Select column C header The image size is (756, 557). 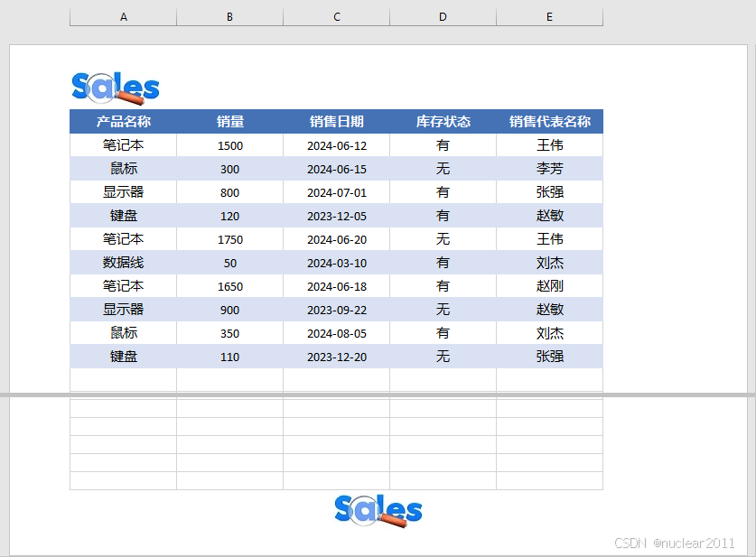(337, 17)
